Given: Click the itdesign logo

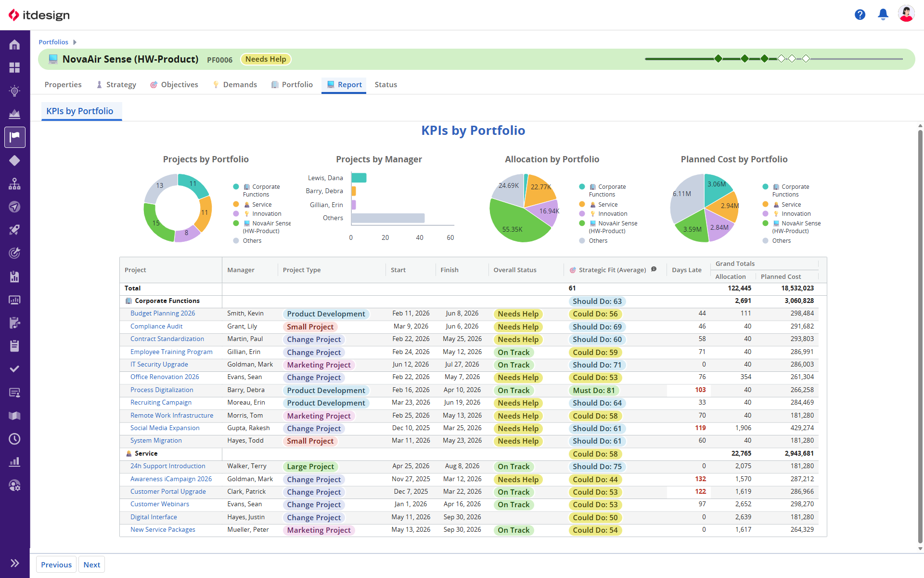Looking at the screenshot, I should click(x=39, y=15).
